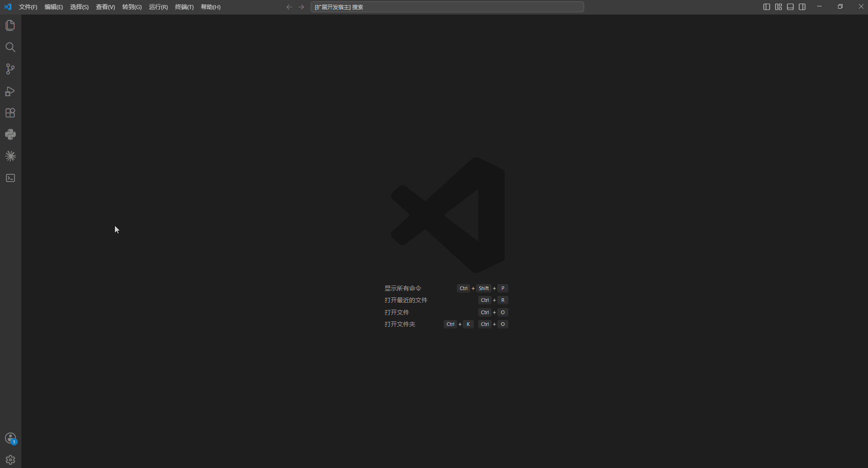Restore down the VS Code window
Screen dimensions: 868x468
840,7
